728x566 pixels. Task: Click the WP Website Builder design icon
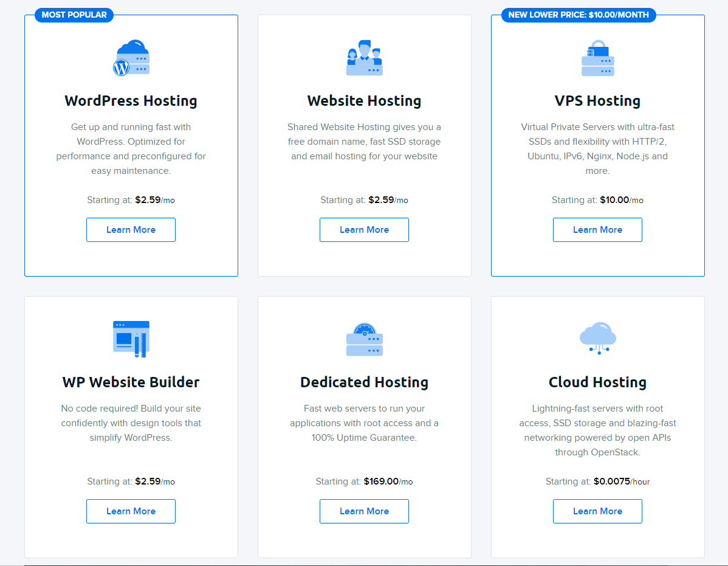pos(131,339)
